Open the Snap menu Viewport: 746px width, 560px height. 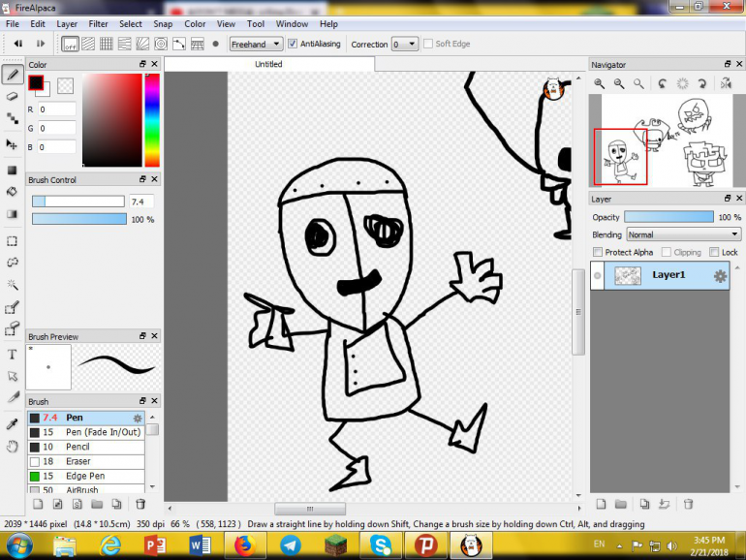163,23
